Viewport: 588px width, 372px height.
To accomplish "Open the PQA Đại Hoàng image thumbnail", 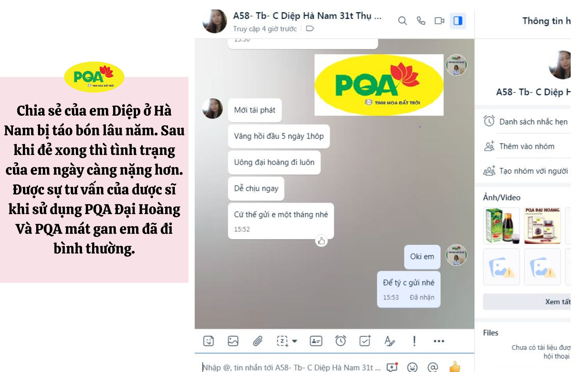I will click(542, 226).
